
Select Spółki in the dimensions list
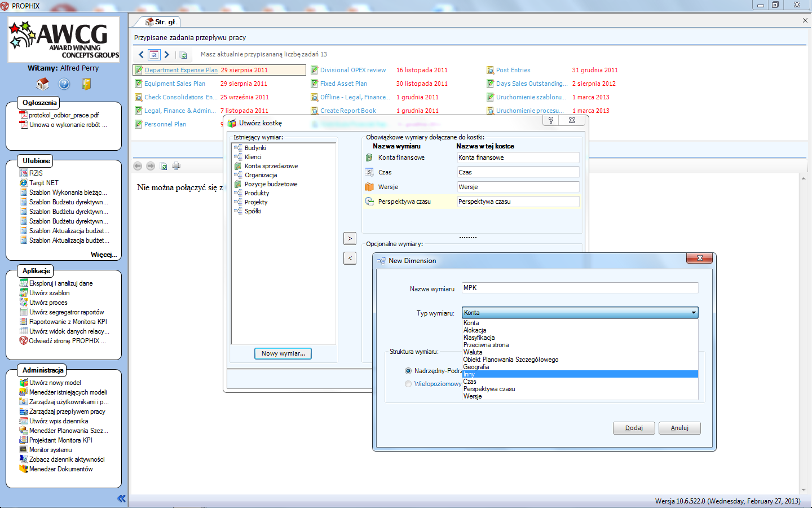(x=253, y=211)
